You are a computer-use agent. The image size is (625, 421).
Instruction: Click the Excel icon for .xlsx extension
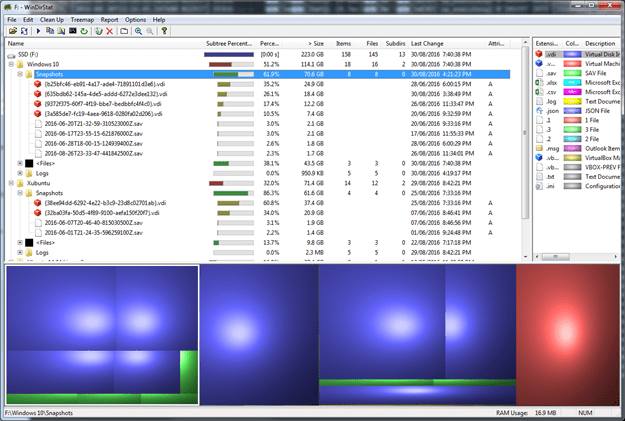click(539, 83)
